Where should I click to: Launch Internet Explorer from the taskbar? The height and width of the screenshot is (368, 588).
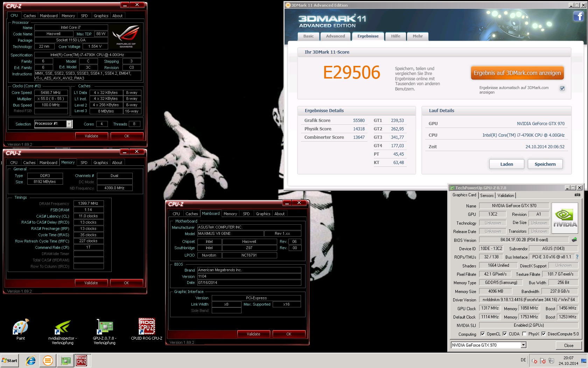(x=31, y=360)
